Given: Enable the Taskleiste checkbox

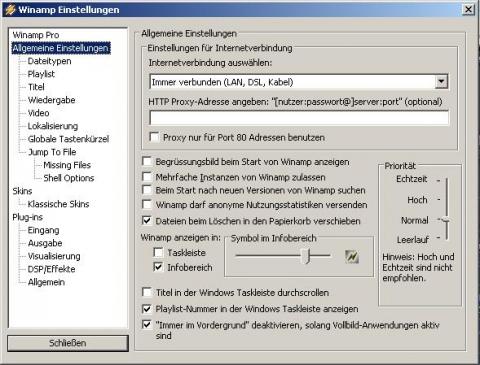Looking at the screenshot, I should [x=158, y=252].
